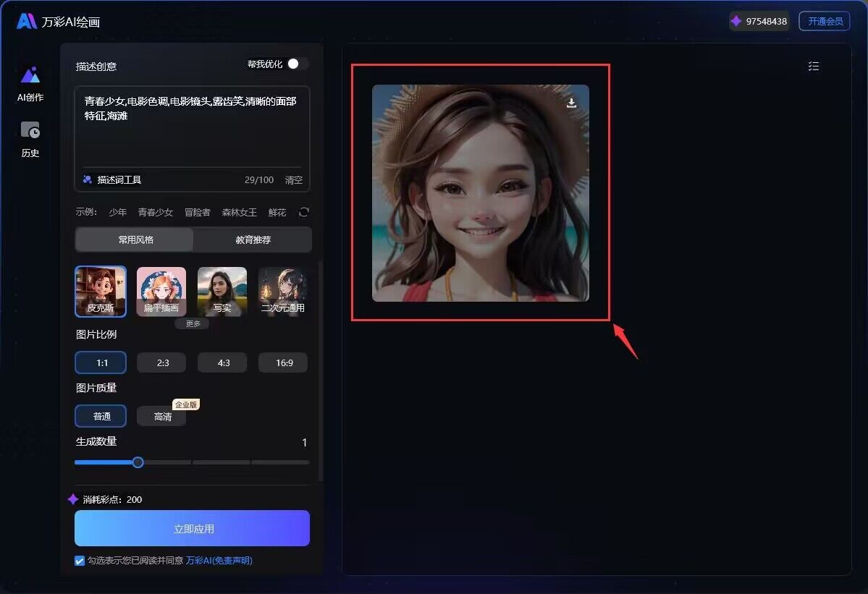Toggle the 帮我优化 switch
Viewport: 868px width, 594px height.
[x=297, y=64]
